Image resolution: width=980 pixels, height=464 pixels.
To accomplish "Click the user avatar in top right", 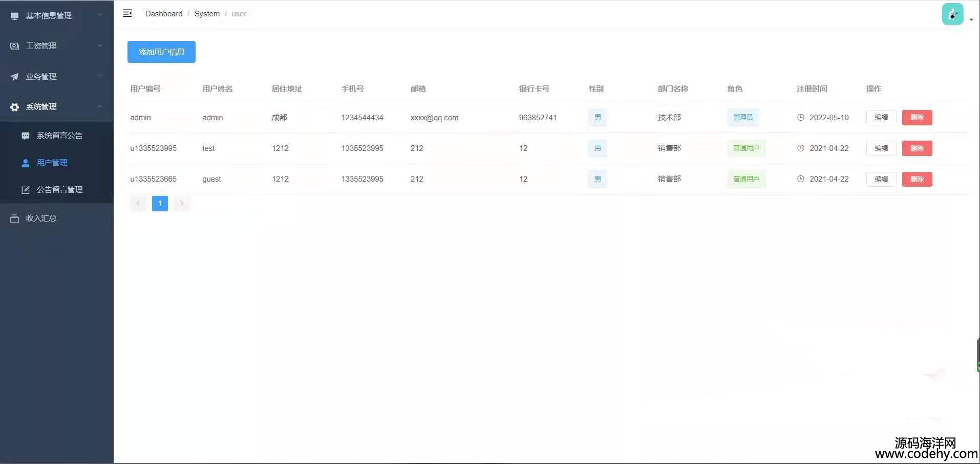I will (x=952, y=14).
